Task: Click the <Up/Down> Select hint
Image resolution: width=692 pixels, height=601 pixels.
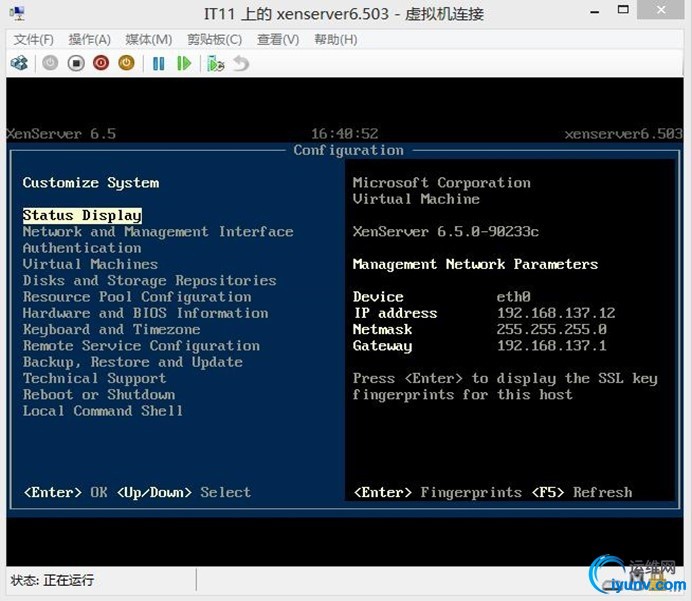Action: click(184, 492)
